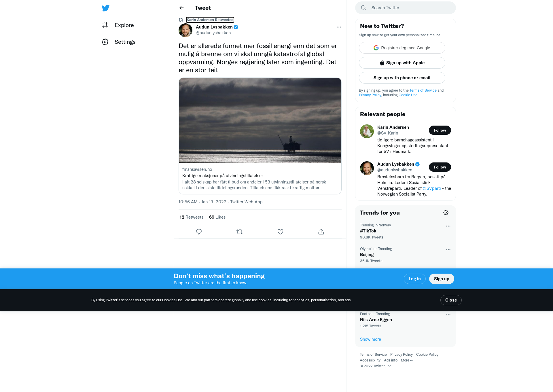
Task: Open the finansavisen.no article image
Action: click(260, 120)
